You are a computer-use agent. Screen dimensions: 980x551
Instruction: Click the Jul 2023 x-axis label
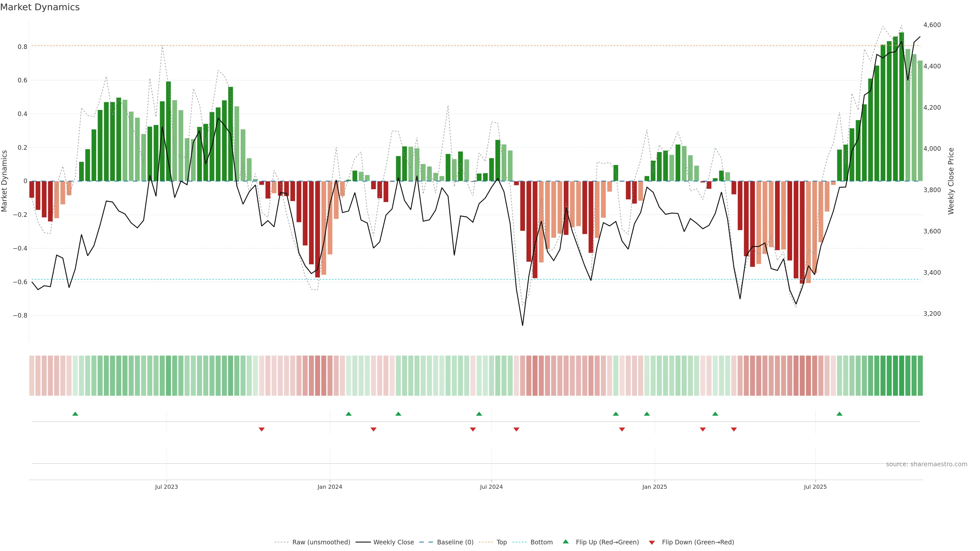[x=166, y=487]
